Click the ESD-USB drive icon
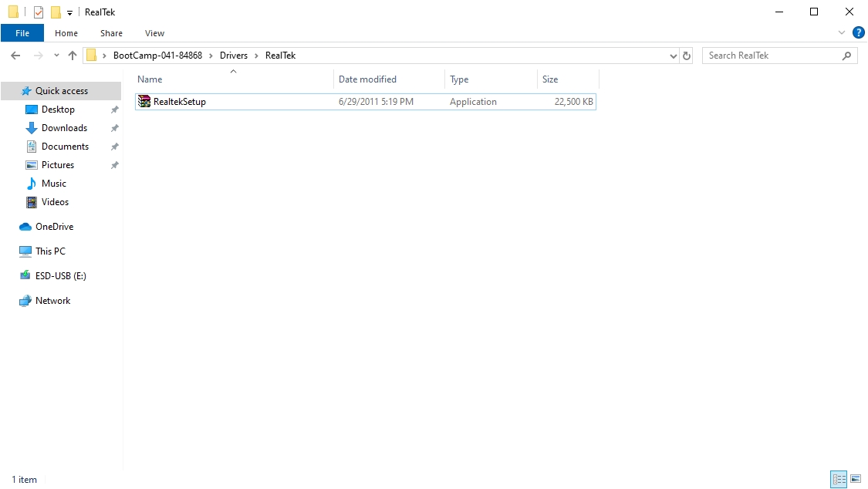Image resolution: width=868 pixels, height=489 pixels. 25,275
